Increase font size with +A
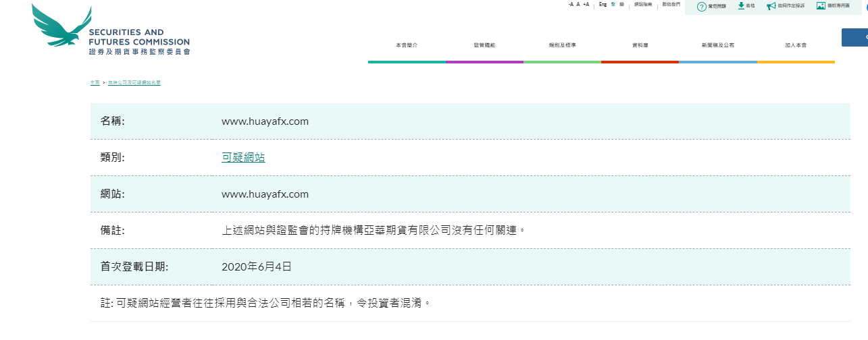Image resolution: width=868 pixels, height=340 pixels. [586, 4]
